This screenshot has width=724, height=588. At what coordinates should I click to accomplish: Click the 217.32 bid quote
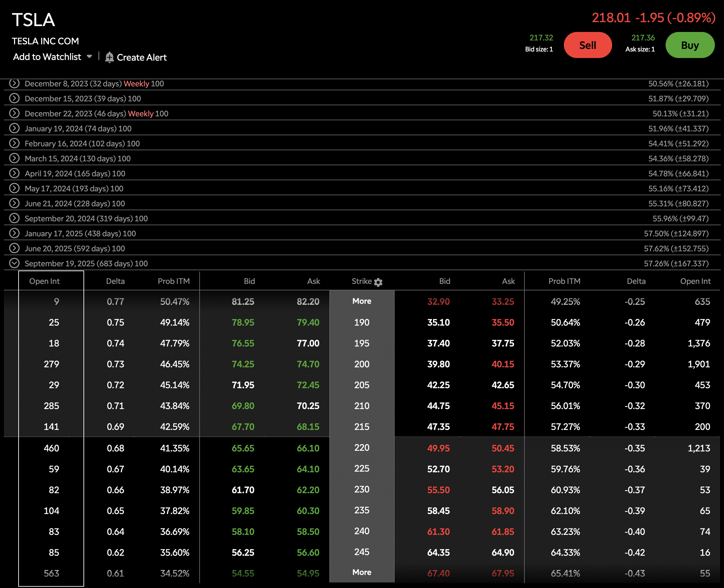541,37
